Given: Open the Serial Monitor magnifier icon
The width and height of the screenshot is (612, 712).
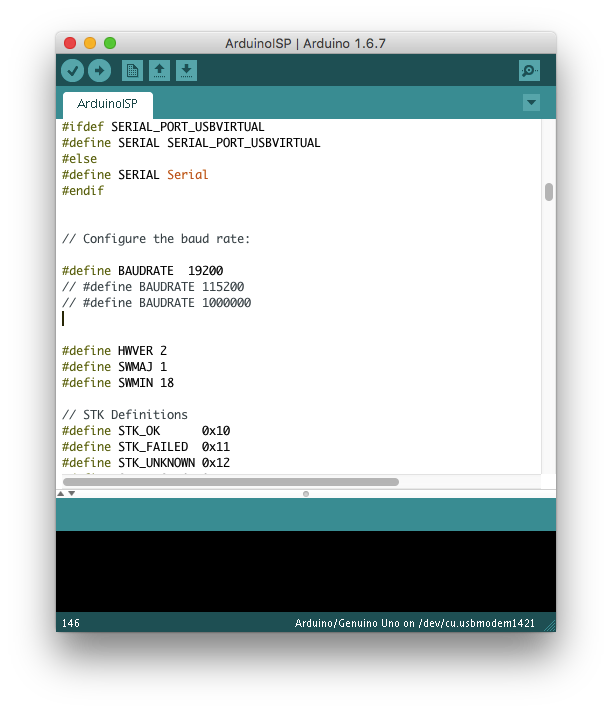Looking at the screenshot, I should [529, 71].
